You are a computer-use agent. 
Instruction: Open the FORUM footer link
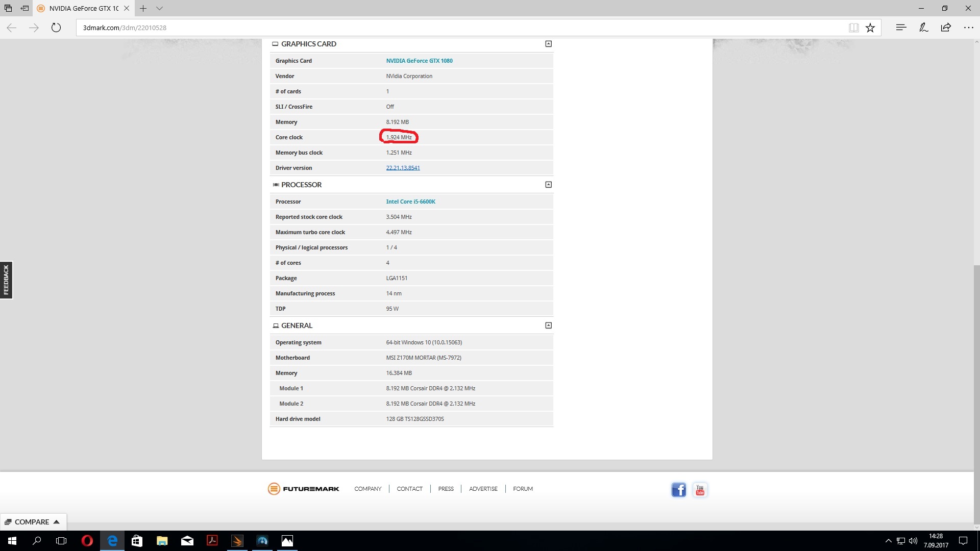(x=523, y=489)
